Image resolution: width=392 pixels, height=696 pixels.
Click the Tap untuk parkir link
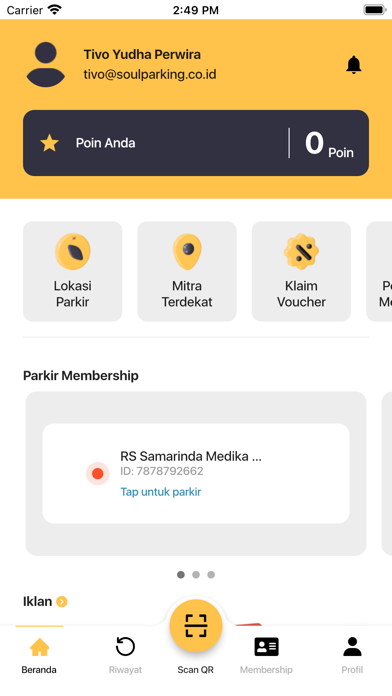[161, 492]
